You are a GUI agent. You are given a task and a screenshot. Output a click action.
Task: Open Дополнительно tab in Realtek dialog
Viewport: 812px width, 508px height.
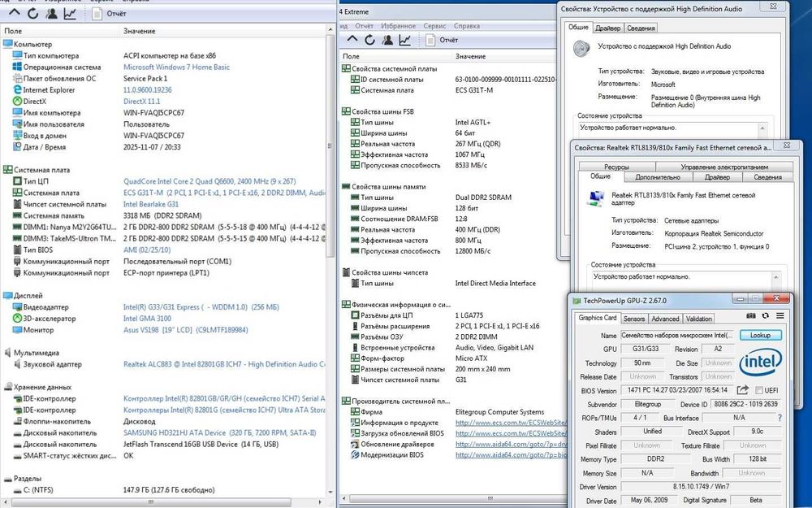pyautogui.click(x=657, y=177)
